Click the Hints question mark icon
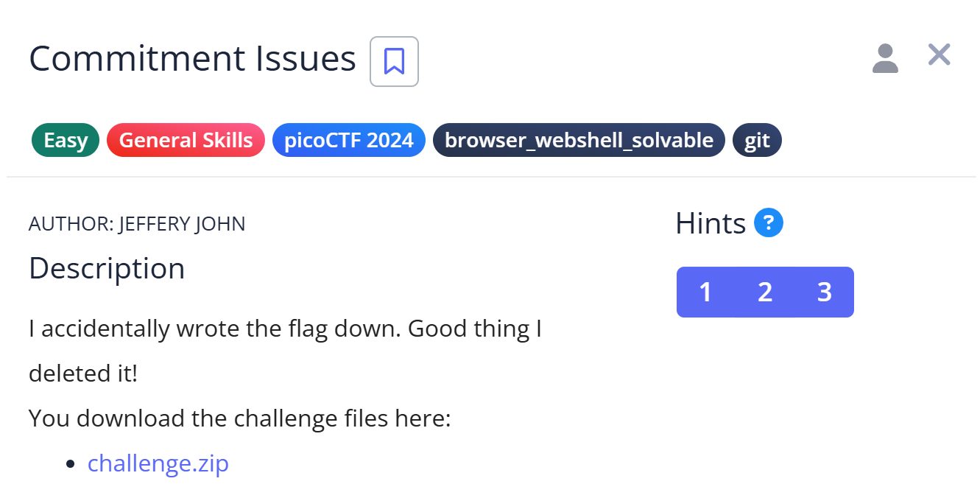This screenshot has width=980, height=498. (x=769, y=222)
